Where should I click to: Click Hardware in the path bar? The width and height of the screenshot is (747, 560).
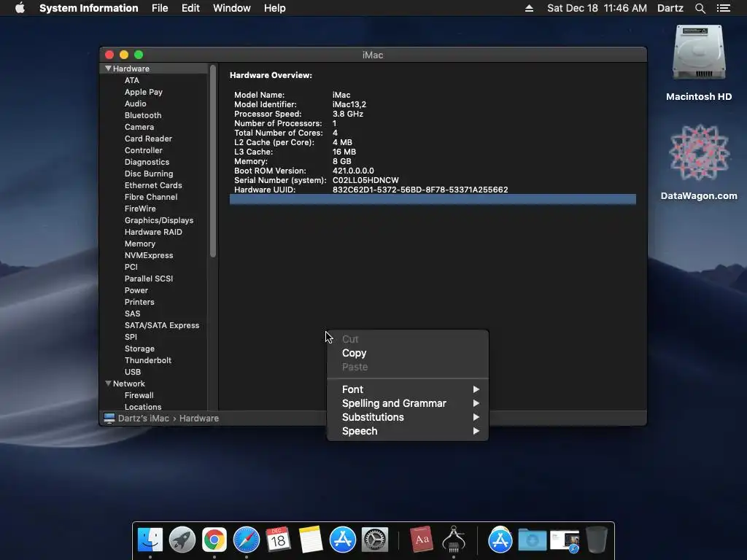[x=198, y=418]
